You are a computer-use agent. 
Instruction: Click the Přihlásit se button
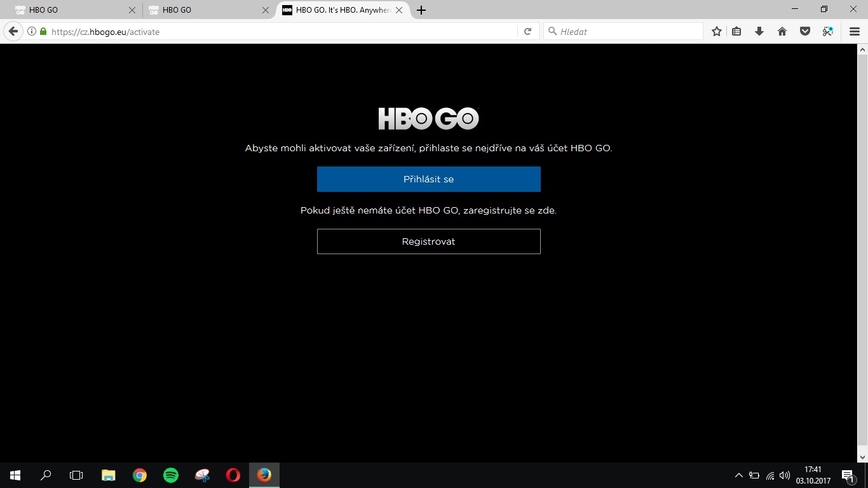coord(429,179)
